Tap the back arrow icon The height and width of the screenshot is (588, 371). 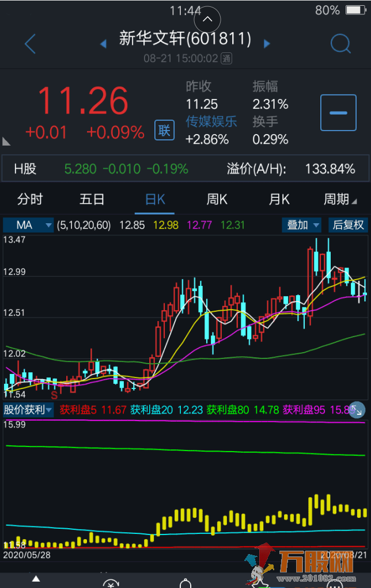(31, 44)
